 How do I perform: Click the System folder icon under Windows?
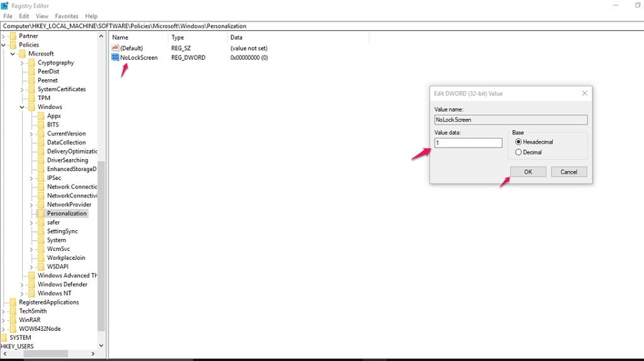pos(41,240)
